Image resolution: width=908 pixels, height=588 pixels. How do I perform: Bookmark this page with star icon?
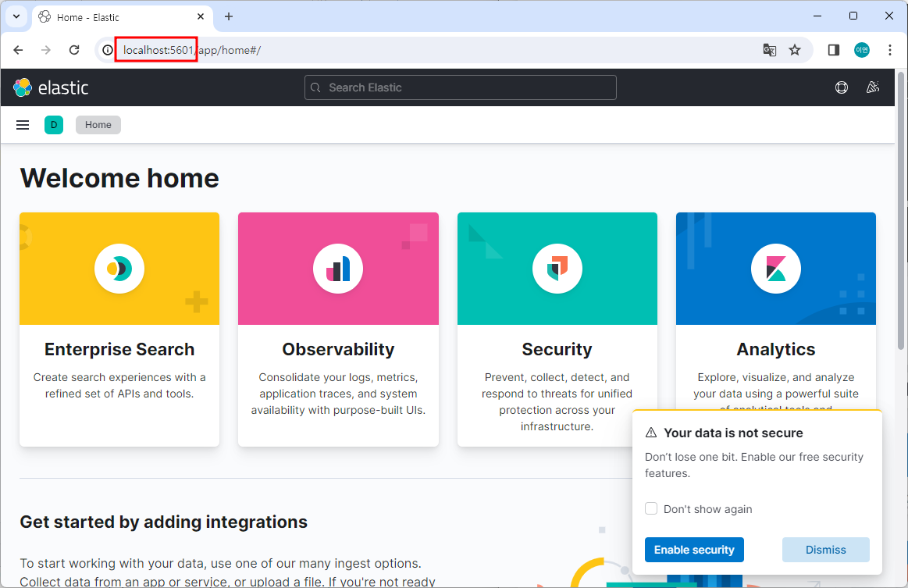(795, 50)
